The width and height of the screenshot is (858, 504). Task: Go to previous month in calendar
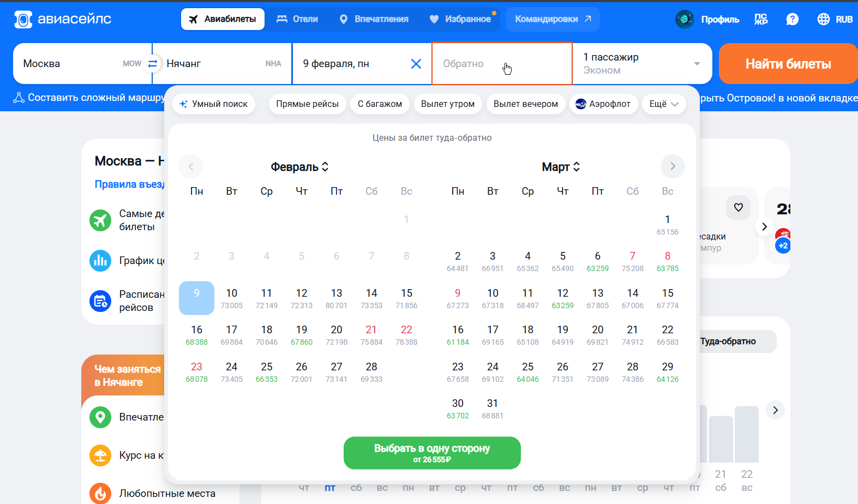pos(191,166)
